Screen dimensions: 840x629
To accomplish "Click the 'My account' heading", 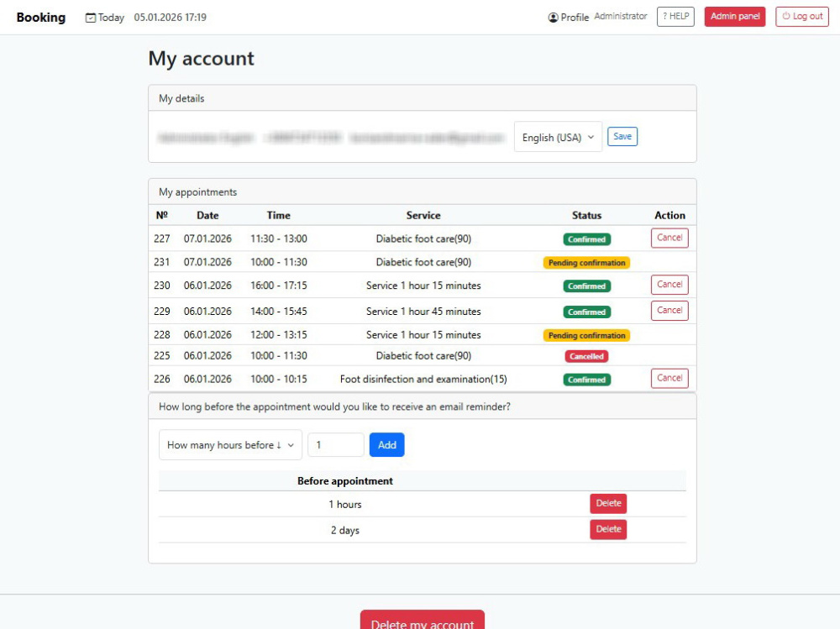I will [201, 59].
